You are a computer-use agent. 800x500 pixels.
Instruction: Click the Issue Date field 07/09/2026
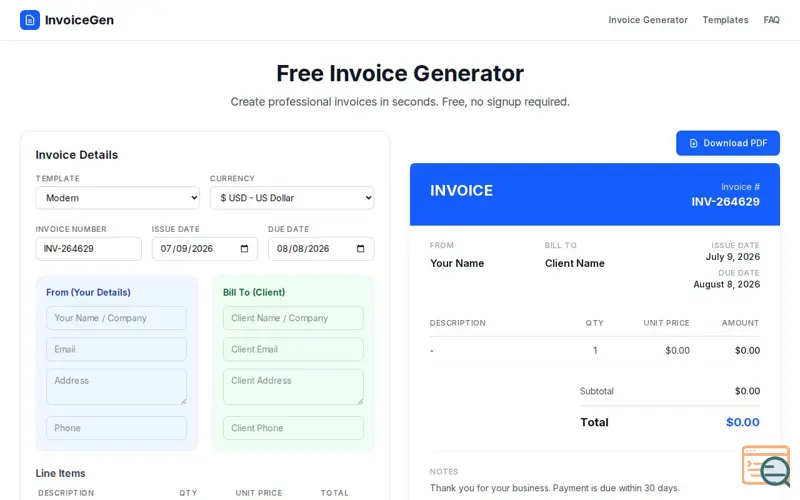pyautogui.click(x=205, y=248)
